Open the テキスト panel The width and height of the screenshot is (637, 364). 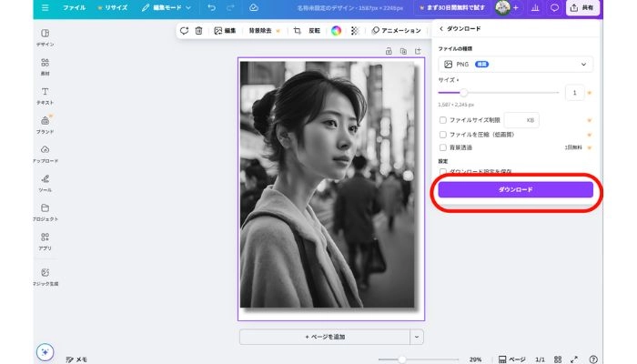[x=45, y=96]
